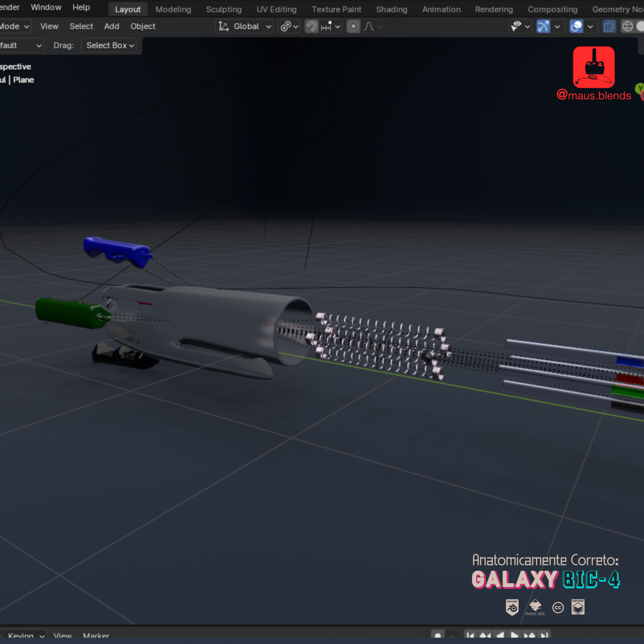Open object visibility and selectability menu
This screenshot has width=644, height=644.
[x=520, y=26]
